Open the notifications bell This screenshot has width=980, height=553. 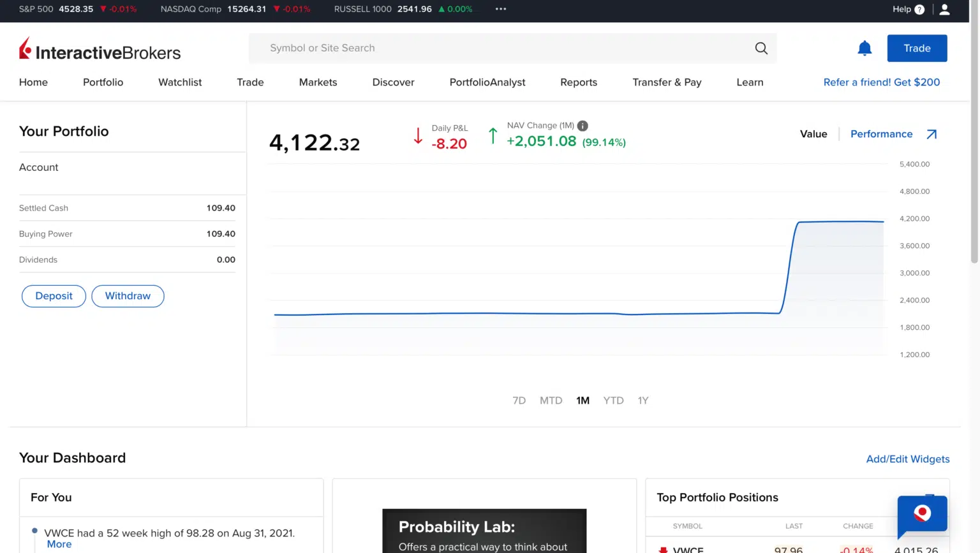pyautogui.click(x=865, y=48)
